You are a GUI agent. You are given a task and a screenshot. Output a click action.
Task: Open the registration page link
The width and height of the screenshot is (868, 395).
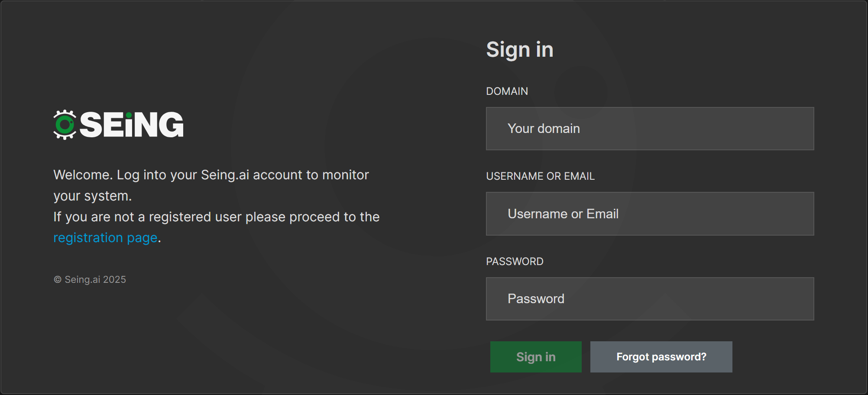[x=105, y=238]
